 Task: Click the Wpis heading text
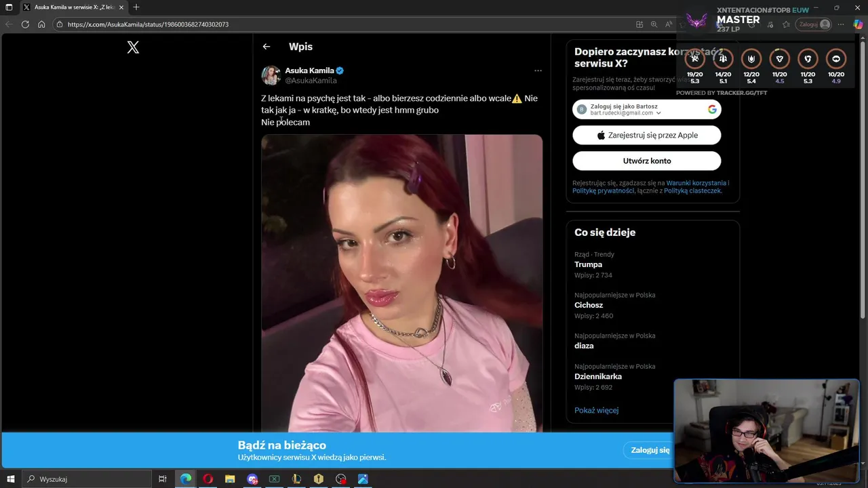tap(300, 47)
